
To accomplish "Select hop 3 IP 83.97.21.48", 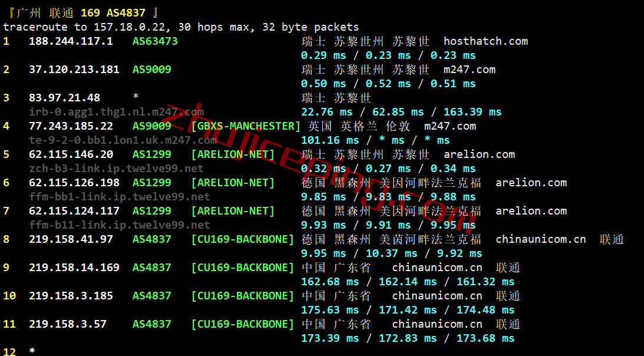I will click(x=64, y=98).
